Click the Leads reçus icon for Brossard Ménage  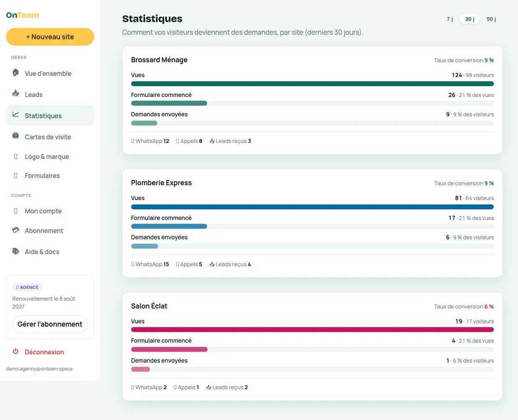(x=212, y=141)
